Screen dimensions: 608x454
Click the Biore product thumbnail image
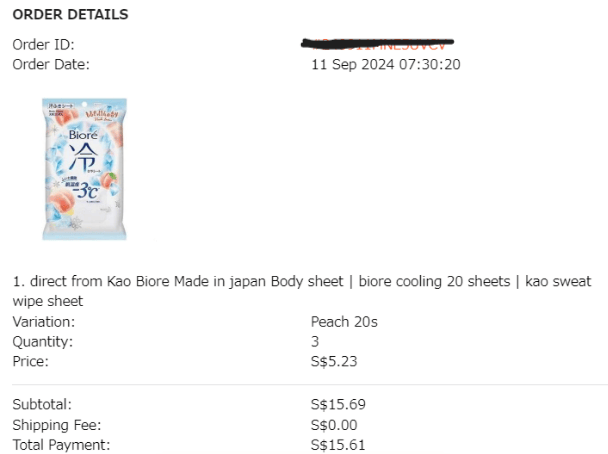84,168
